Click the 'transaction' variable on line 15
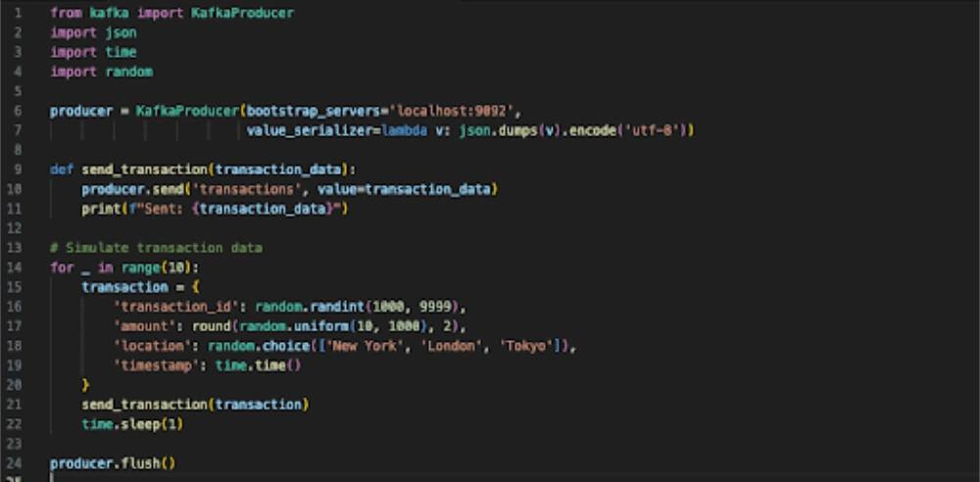Screen dimensions: 980x482 (x=125, y=287)
